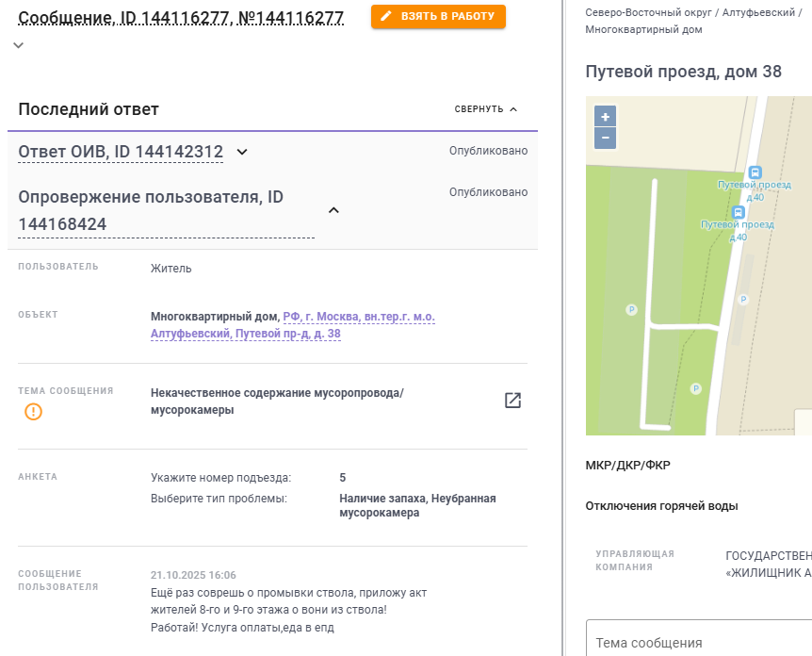Viewport: 812px width, 656px height.
Task: Click the Ответ ОИВ, ID 144142312 heading
Action: pos(121,152)
